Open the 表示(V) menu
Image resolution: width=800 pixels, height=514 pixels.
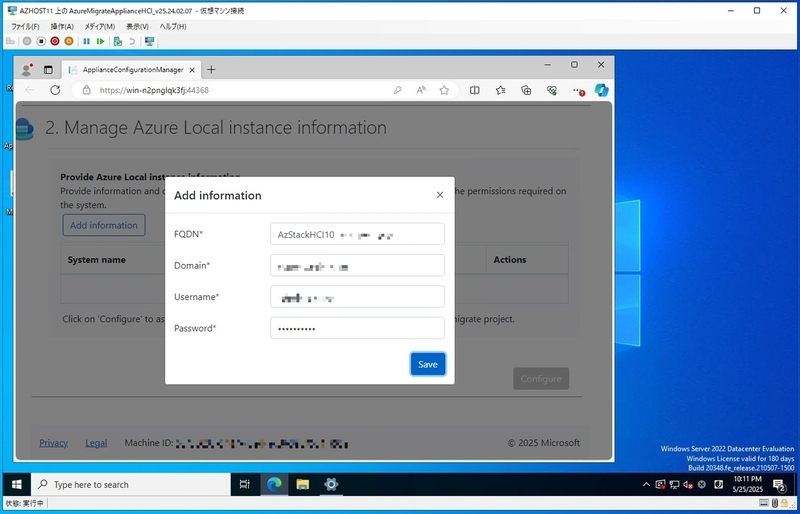[137, 27]
